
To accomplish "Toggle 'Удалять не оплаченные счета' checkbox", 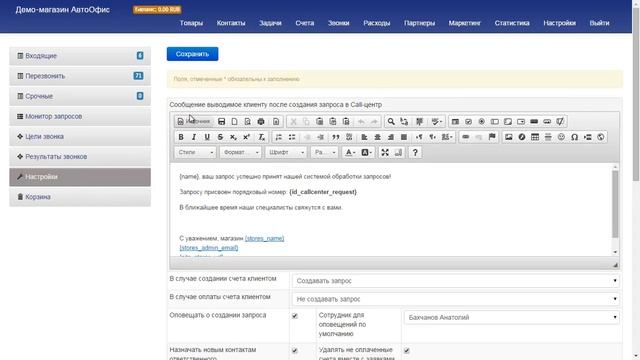I will click(x=407, y=351).
